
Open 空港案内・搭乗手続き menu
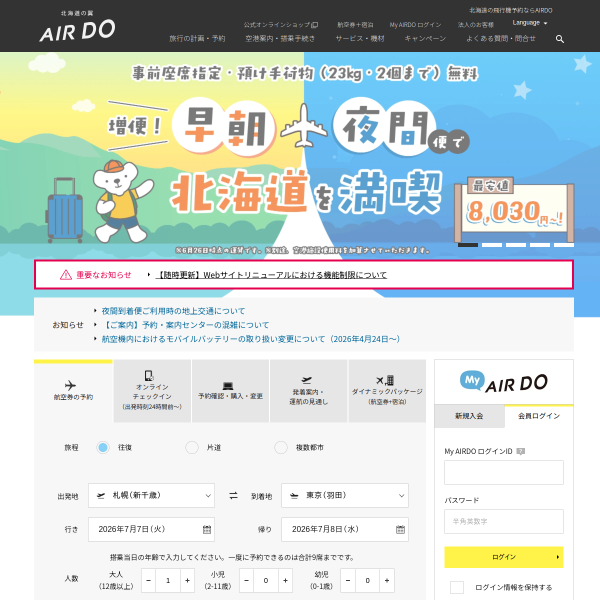point(280,39)
